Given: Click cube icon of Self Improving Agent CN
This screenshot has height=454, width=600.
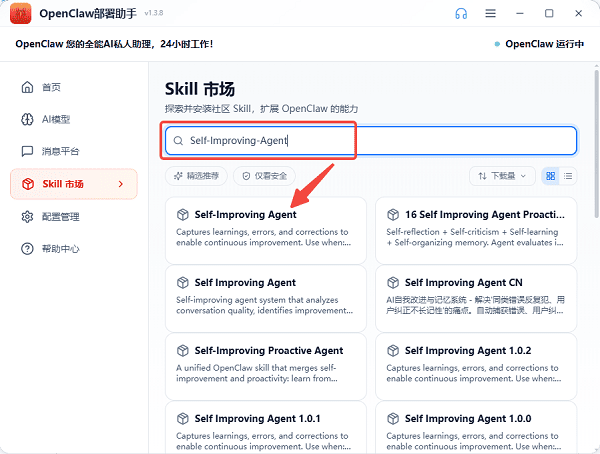Looking at the screenshot, I should (x=393, y=283).
